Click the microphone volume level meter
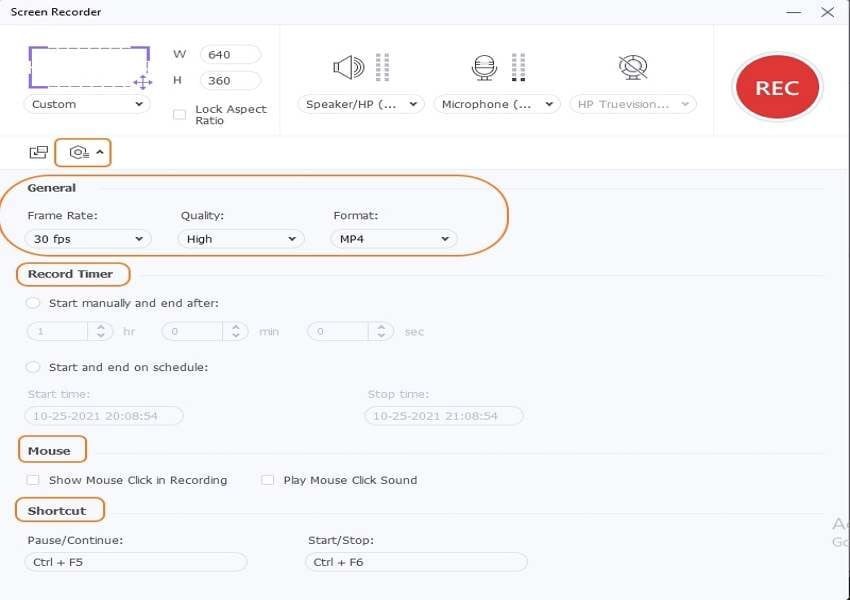 [x=518, y=67]
